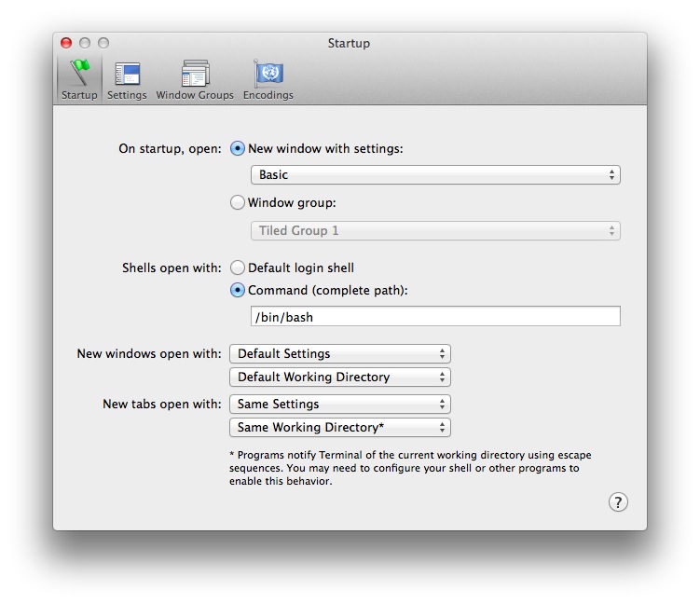Click the "On startup, open:" label
This screenshot has height=604, width=700.
(x=170, y=148)
